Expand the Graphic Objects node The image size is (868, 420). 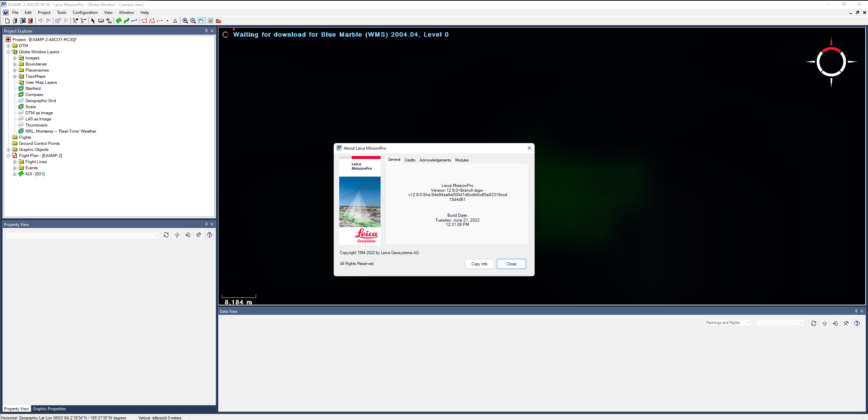8,150
